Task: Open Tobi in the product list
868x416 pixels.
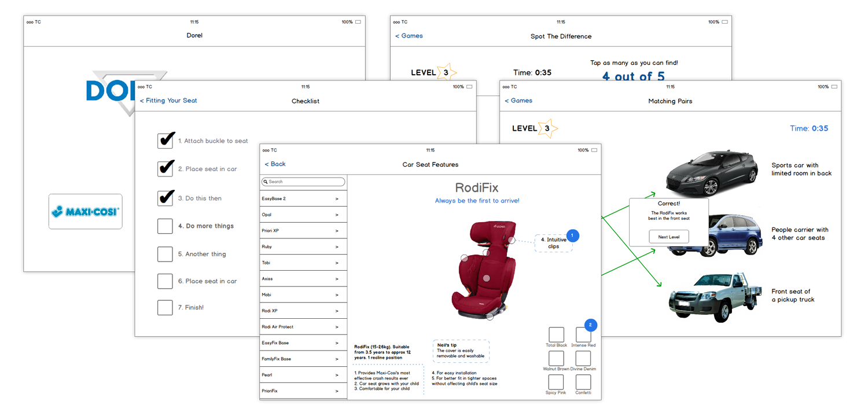Action: coord(303,263)
